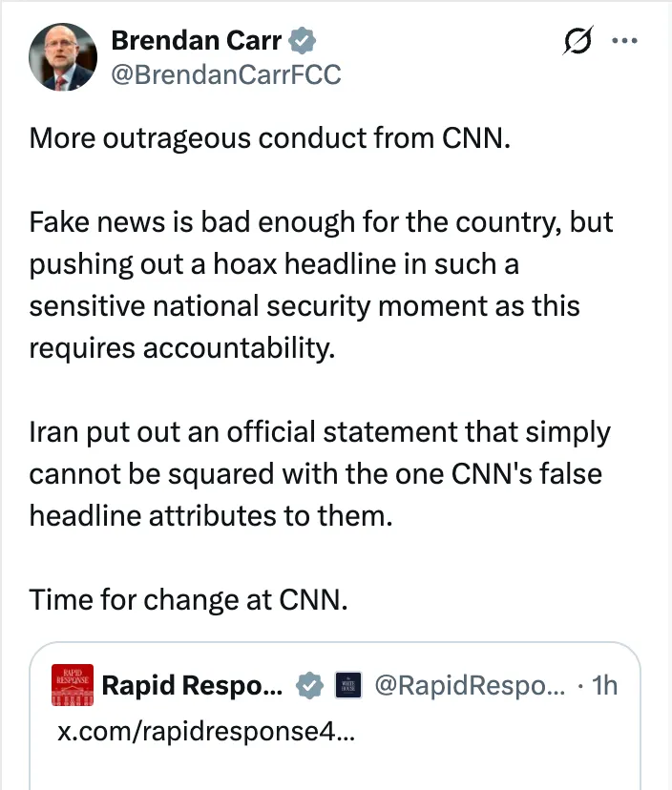
Task: Click the 'headline attributes to them' text line
Action: tap(211, 516)
